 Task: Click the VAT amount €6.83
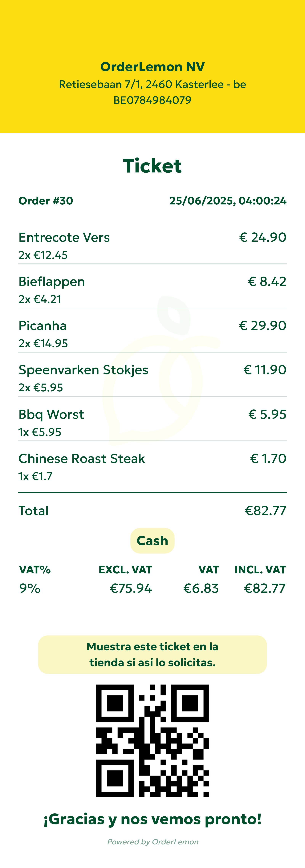tap(201, 588)
